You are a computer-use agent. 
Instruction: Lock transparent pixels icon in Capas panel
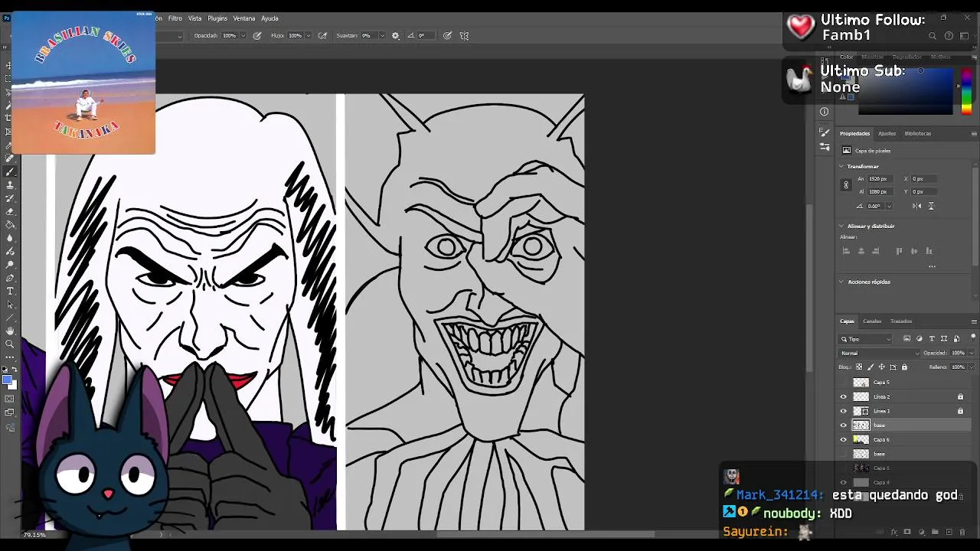tap(859, 367)
